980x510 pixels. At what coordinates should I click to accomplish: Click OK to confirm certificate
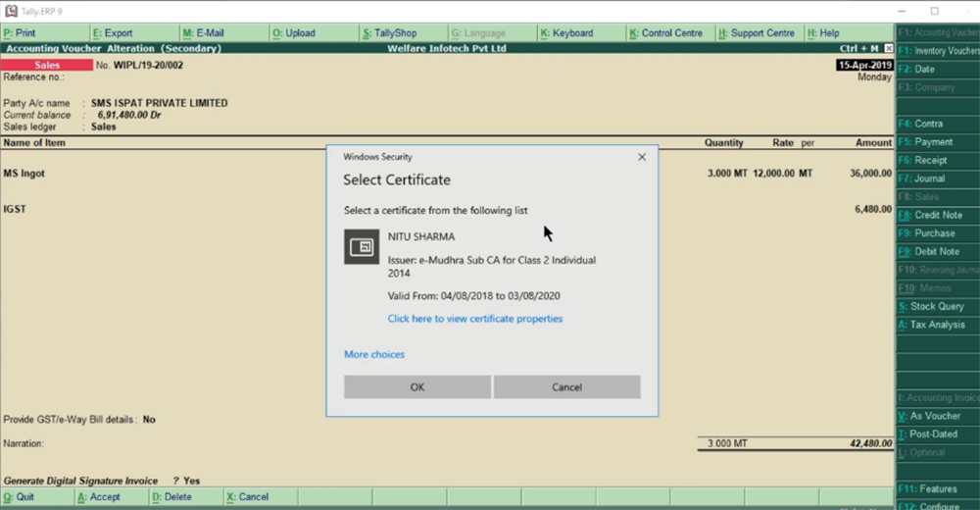417,386
